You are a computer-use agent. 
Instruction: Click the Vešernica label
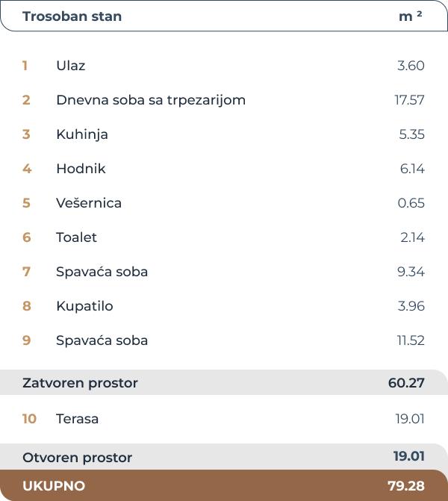89,203
